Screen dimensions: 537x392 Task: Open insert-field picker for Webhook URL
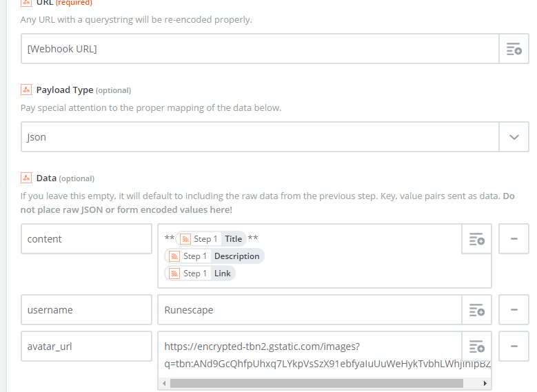pyautogui.click(x=514, y=49)
